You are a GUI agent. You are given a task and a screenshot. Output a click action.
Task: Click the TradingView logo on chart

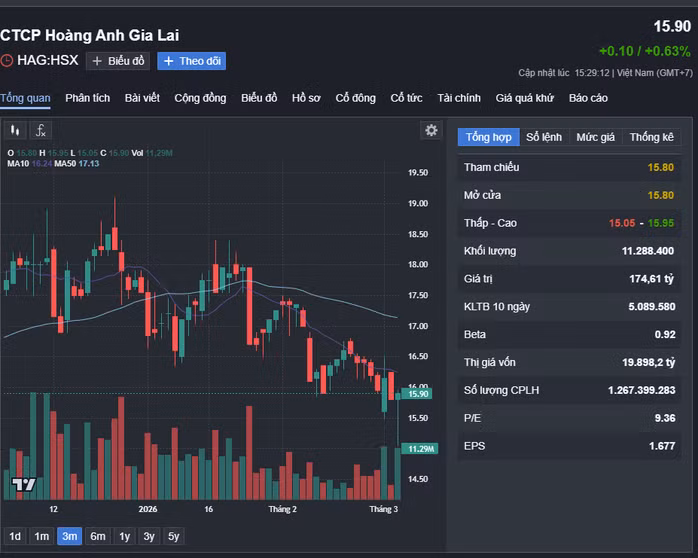point(23,484)
